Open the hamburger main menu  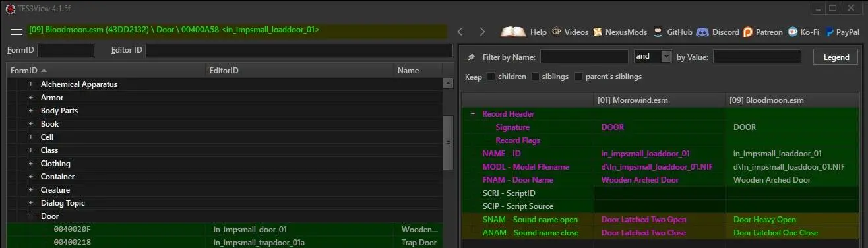16,31
